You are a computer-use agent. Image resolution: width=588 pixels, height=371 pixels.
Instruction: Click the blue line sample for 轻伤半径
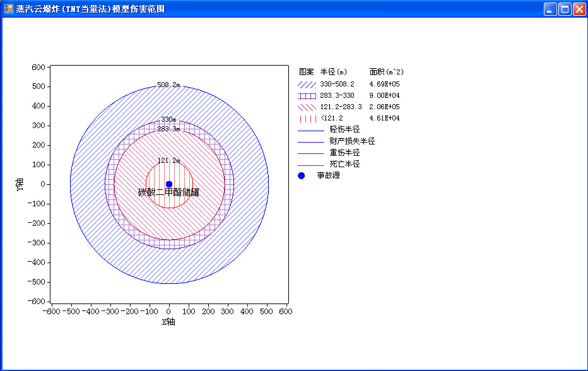[x=311, y=131]
